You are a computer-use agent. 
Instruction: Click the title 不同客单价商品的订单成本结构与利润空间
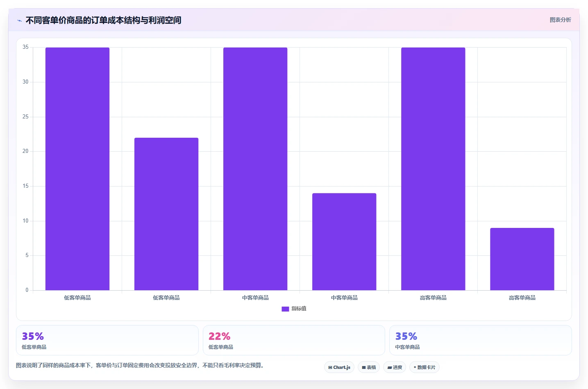tap(103, 20)
